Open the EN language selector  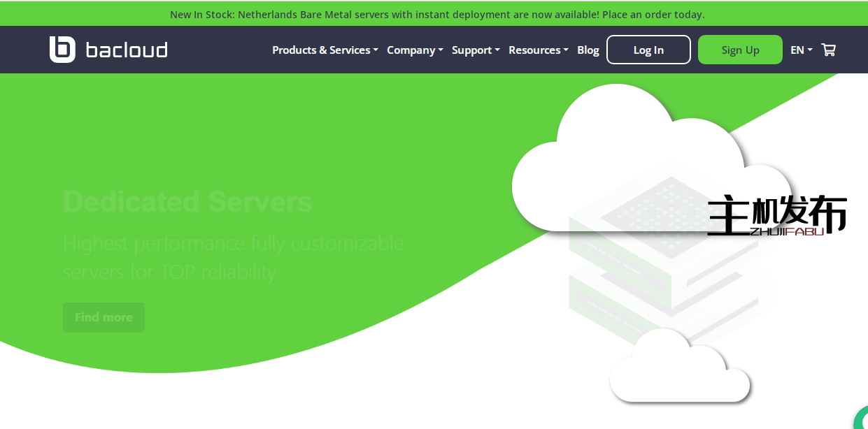pyautogui.click(x=801, y=50)
